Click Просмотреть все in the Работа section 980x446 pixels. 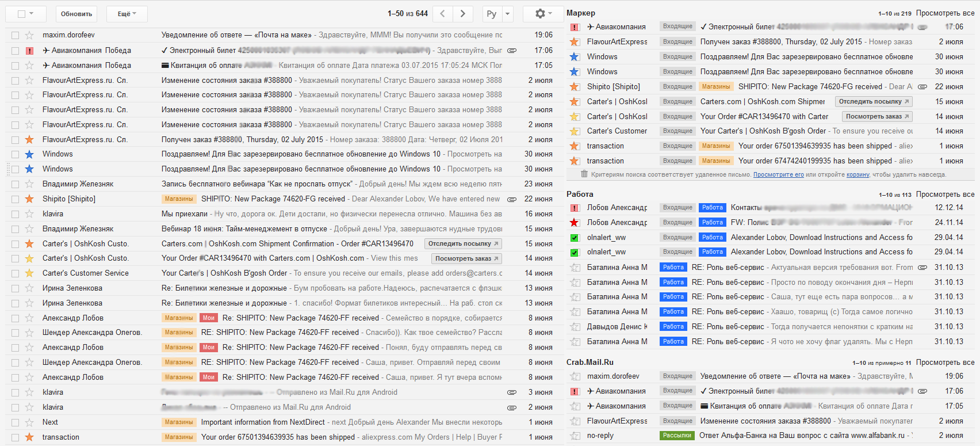(x=945, y=195)
